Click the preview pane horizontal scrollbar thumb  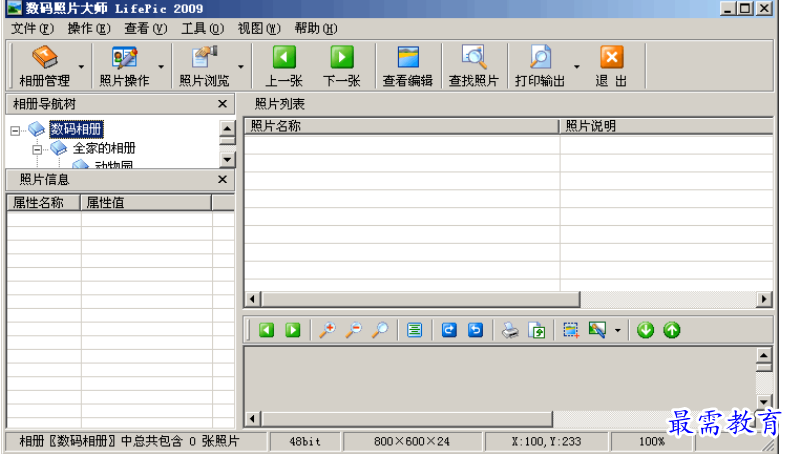(x=407, y=419)
